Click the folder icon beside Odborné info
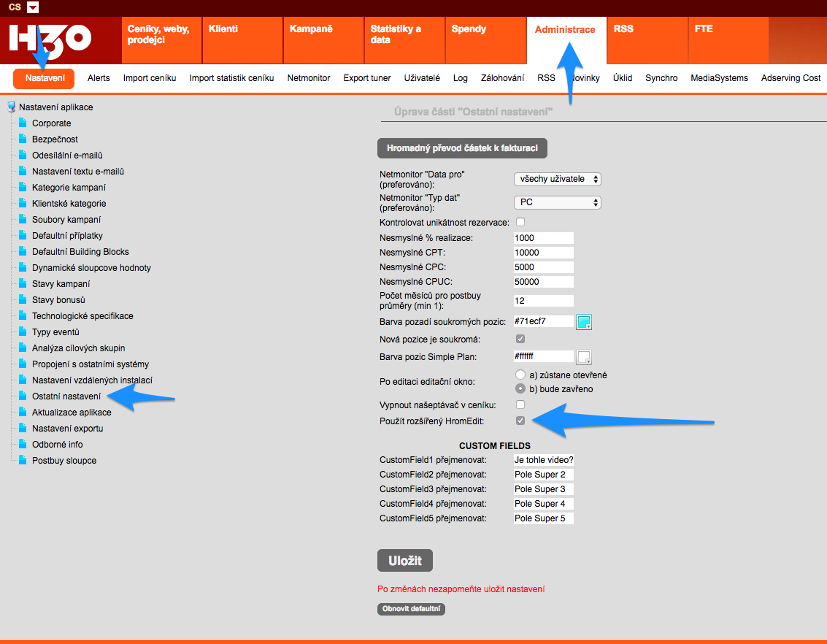The image size is (827, 644). coord(23,445)
